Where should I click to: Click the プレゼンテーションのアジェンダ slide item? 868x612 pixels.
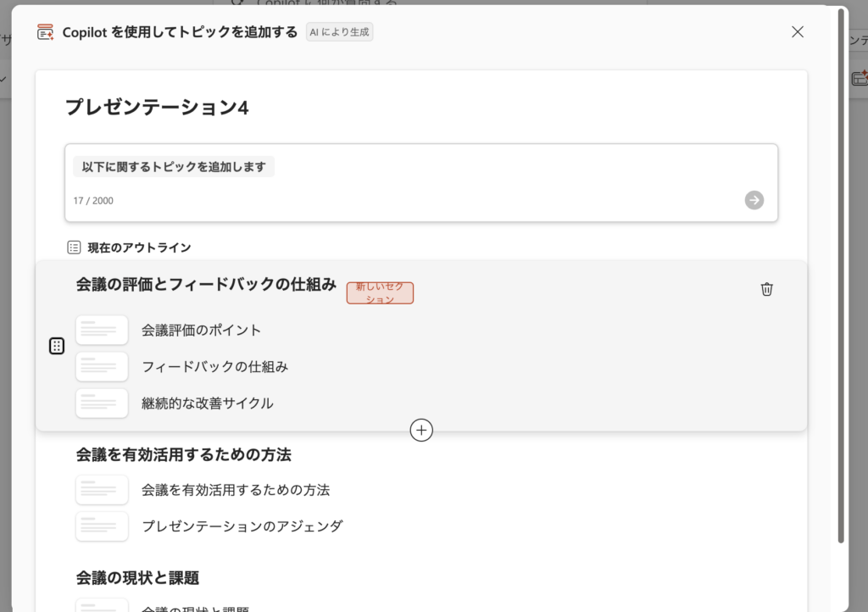(242, 526)
